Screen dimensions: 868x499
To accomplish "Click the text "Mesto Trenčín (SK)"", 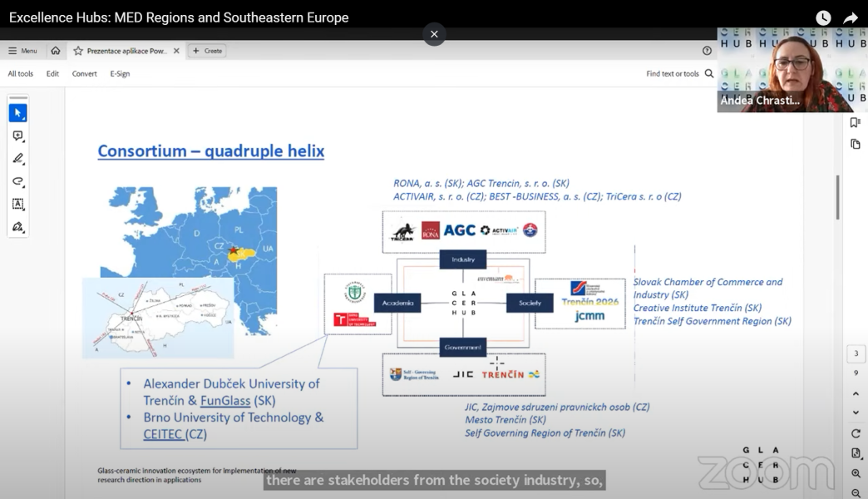I will tap(506, 420).
